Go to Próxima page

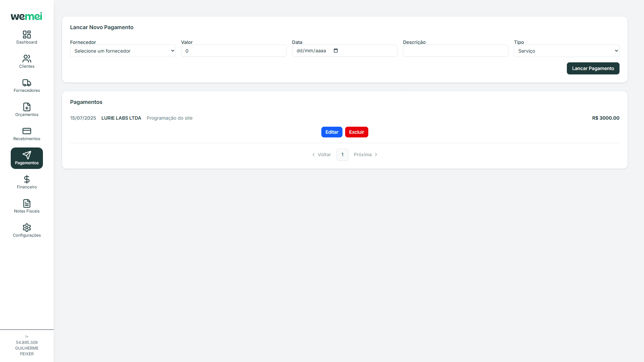point(366,155)
